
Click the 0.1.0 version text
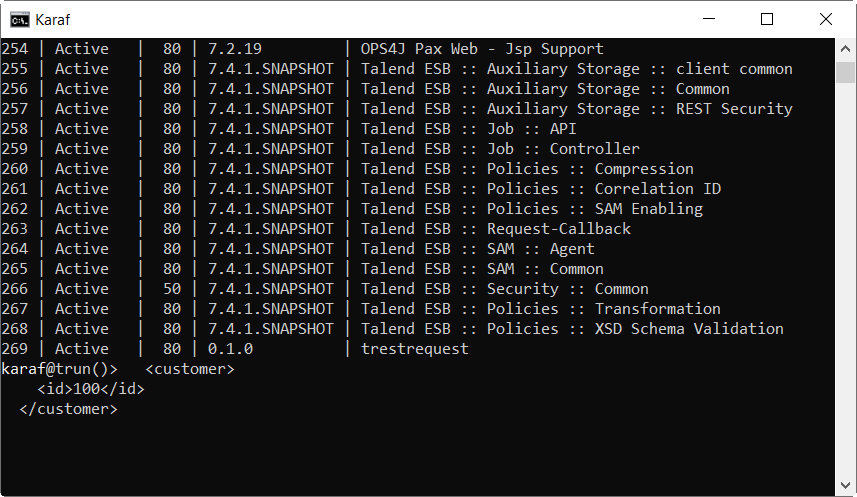pyautogui.click(x=230, y=349)
